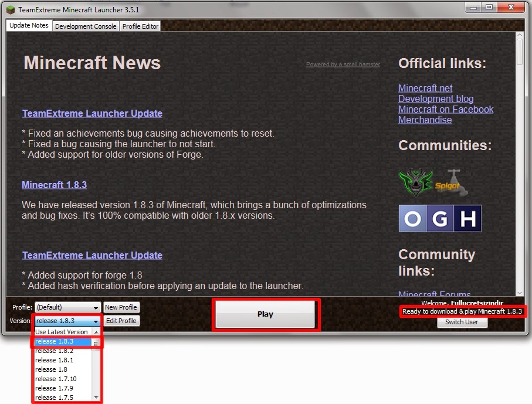Click the version list scroll down arrow
532x404 pixels.
[x=96, y=397]
